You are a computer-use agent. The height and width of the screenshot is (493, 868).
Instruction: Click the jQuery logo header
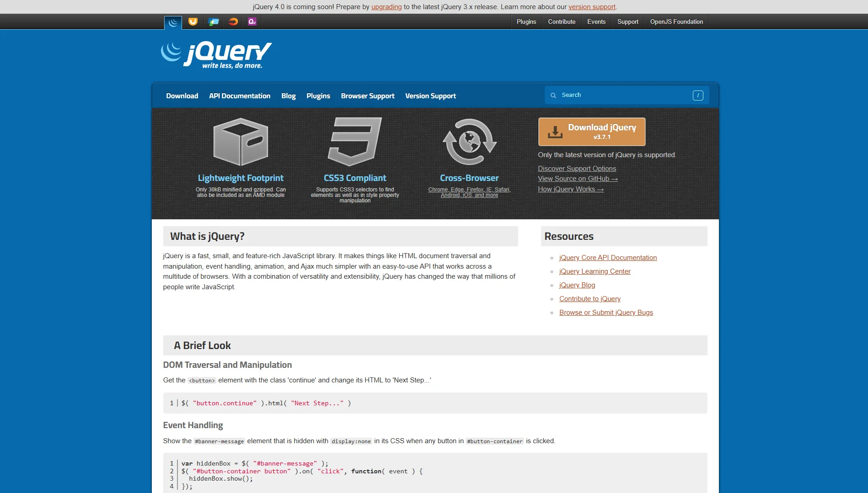tap(216, 55)
